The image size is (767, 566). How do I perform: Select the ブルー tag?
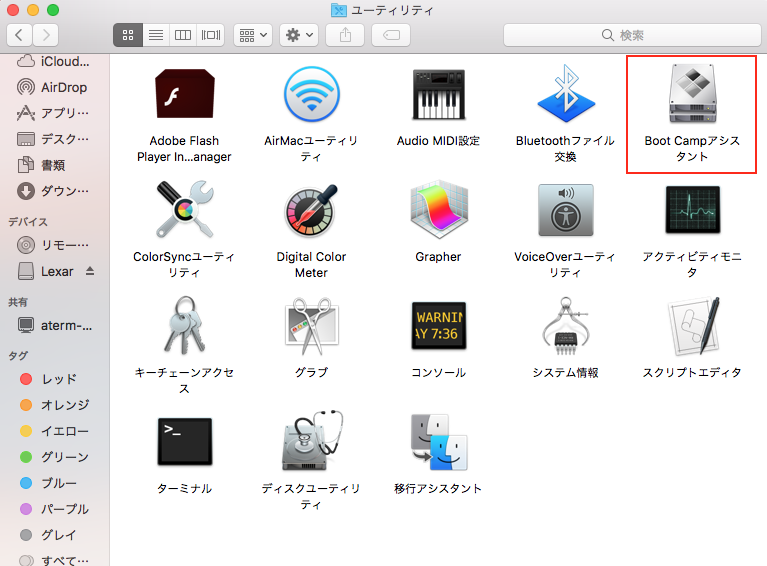click(49, 483)
